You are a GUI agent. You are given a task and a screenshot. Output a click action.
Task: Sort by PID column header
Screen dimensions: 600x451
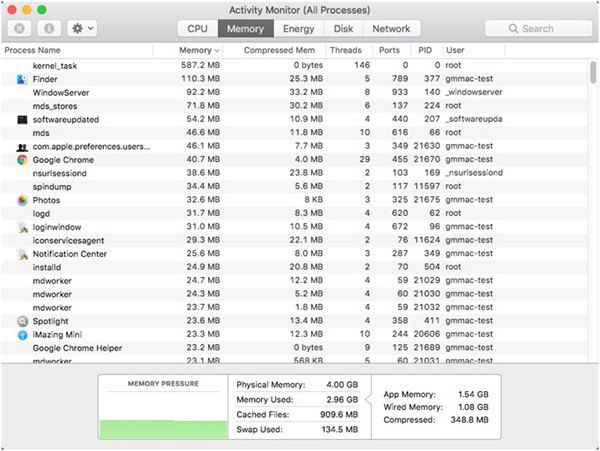pos(425,50)
